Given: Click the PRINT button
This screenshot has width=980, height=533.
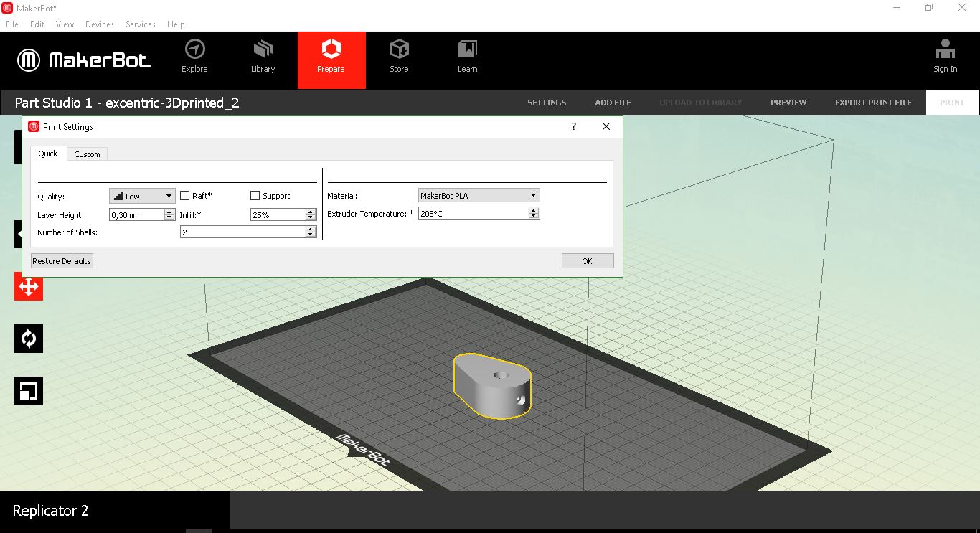Looking at the screenshot, I should (953, 103).
